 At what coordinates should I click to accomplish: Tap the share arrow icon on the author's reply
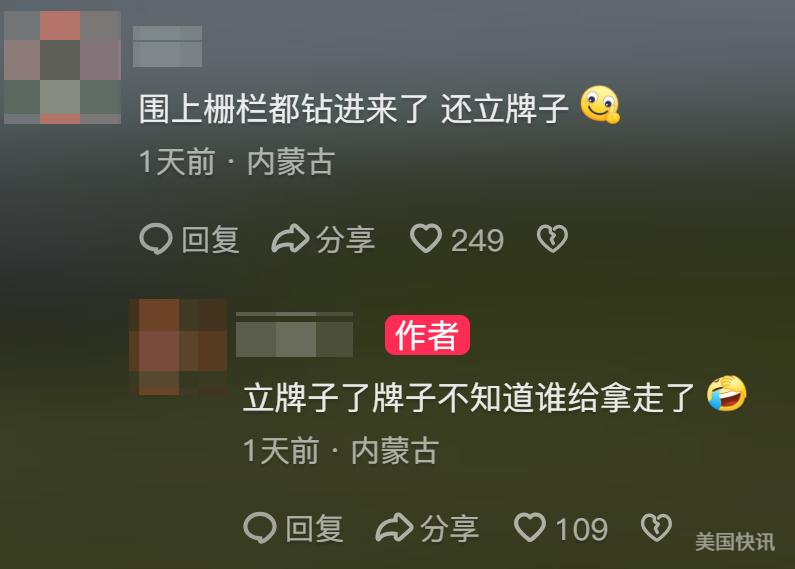394,527
